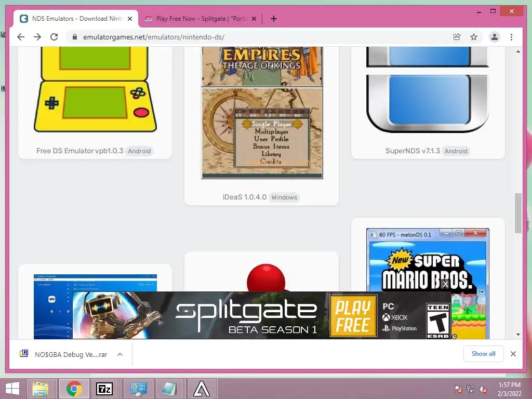
Task: Go forward to the next page
Action: pyautogui.click(x=37, y=37)
